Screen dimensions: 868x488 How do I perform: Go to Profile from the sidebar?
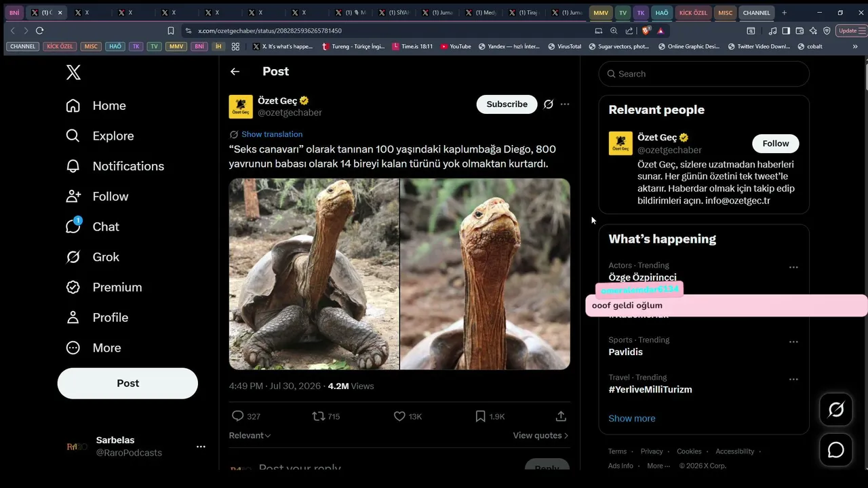pyautogui.click(x=96, y=317)
